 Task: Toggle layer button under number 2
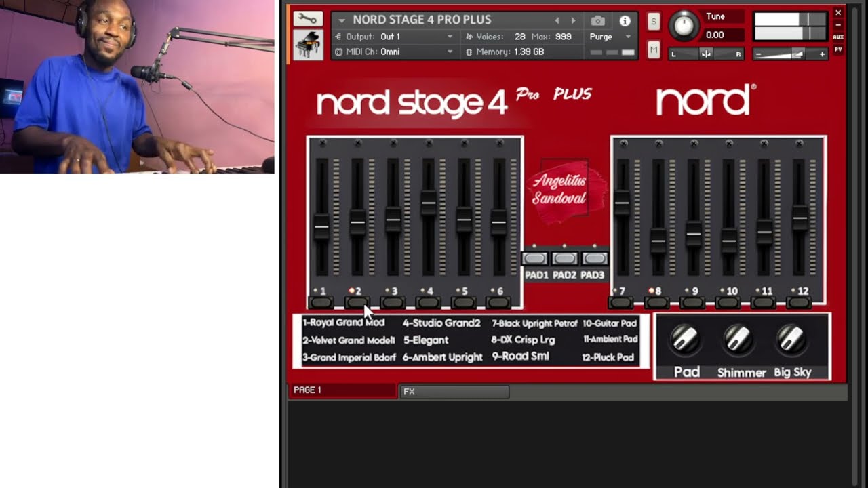click(x=357, y=303)
